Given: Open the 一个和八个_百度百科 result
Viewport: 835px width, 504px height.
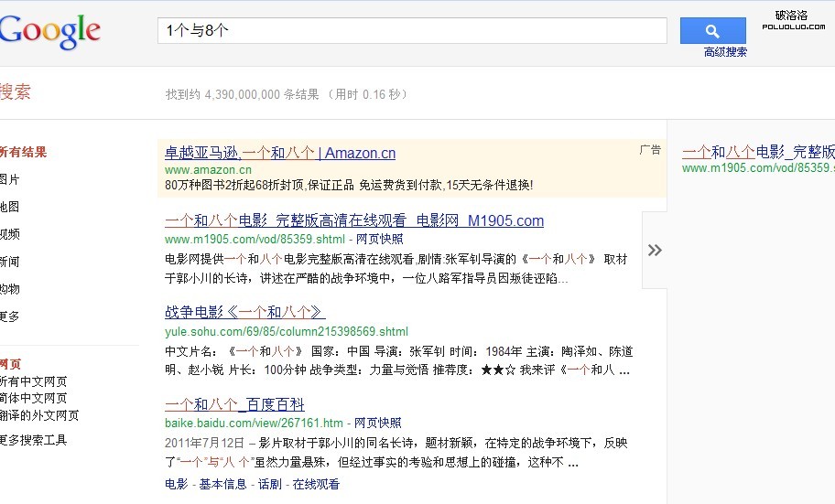Looking at the screenshot, I should coord(234,403).
